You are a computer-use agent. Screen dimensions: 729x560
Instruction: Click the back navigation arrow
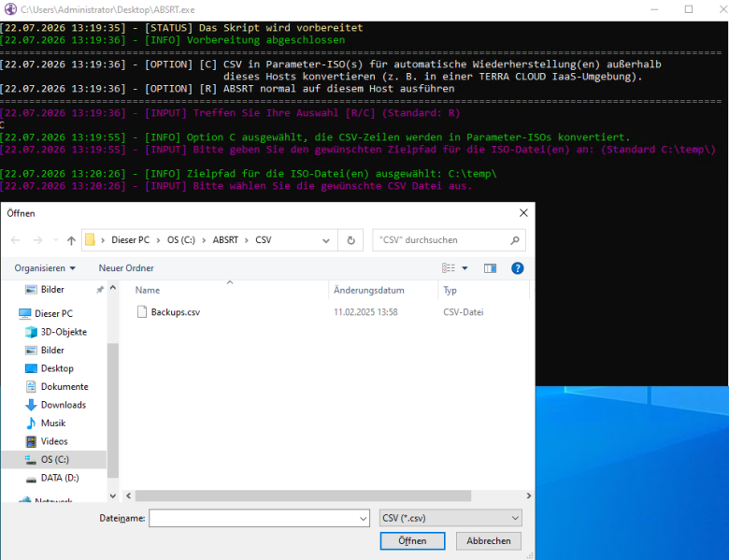coord(15,240)
